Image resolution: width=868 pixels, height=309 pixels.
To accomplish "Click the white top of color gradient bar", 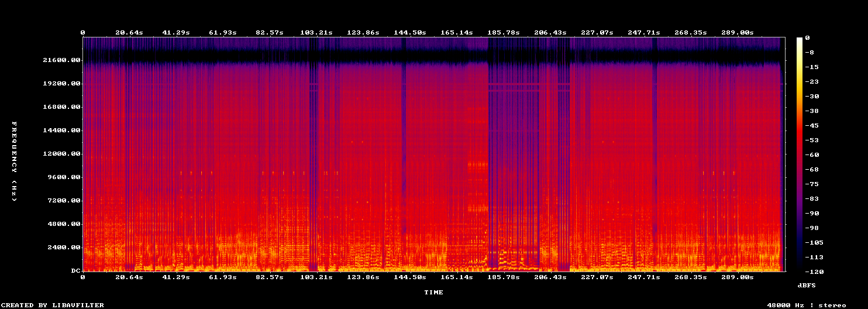I will [800, 40].
